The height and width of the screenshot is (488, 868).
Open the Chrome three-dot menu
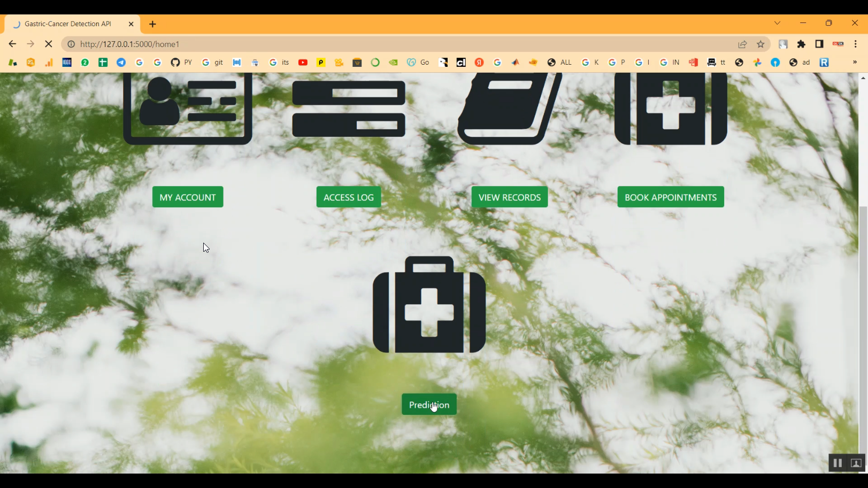point(856,44)
